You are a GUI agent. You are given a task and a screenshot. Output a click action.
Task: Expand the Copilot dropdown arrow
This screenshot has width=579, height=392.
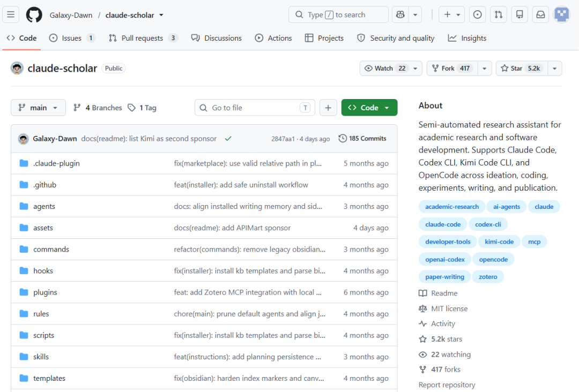click(x=415, y=15)
